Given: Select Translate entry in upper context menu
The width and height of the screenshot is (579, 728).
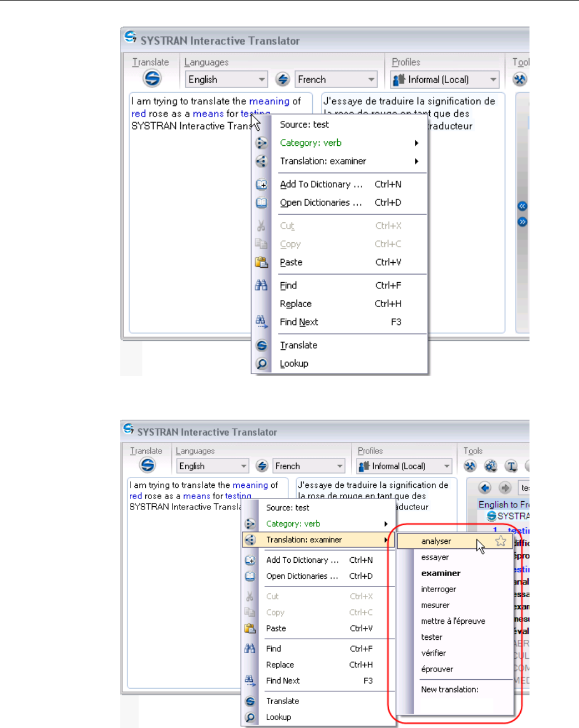Looking at the screenshot, I should pos(349,345).
